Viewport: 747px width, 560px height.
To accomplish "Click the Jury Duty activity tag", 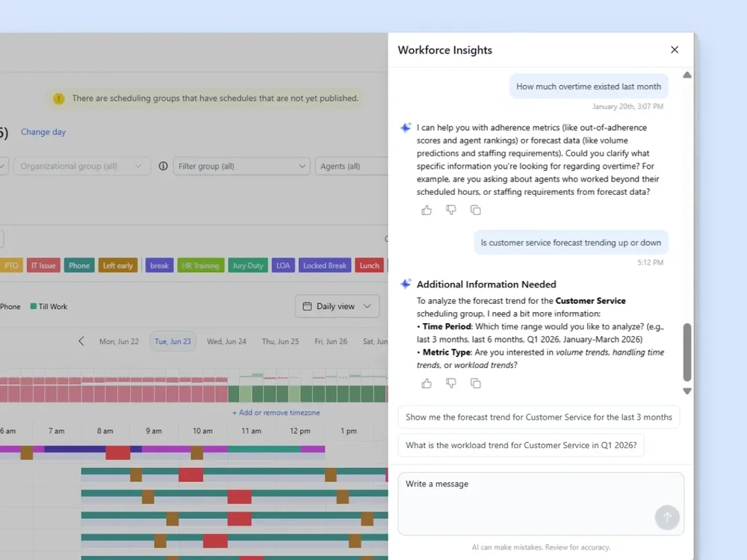I will pyautogui.click(x=248, y=265).
